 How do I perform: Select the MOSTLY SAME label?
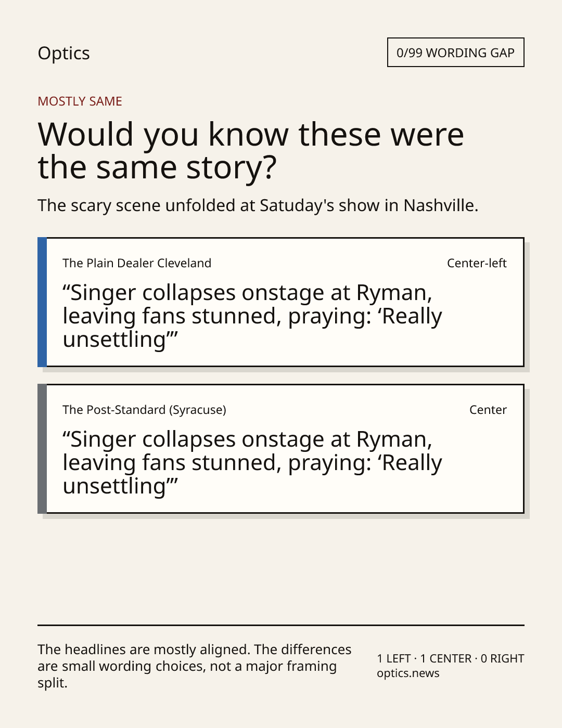(x=80, y=101)
